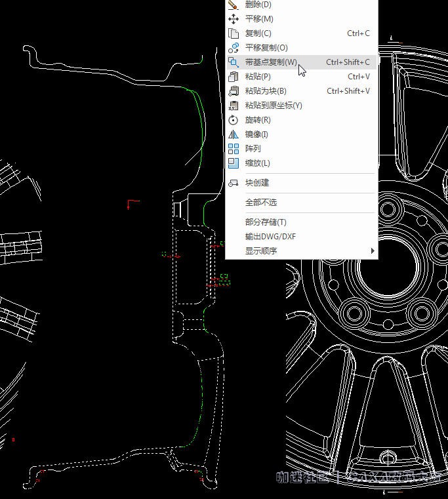Choose Partial Save (部分存储) menu entry
This screenshot has width=448, height=499.
coord(266,222)
